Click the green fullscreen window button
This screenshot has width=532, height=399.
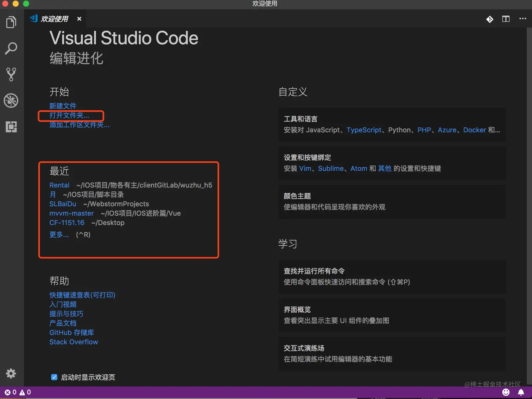point(26,4)
